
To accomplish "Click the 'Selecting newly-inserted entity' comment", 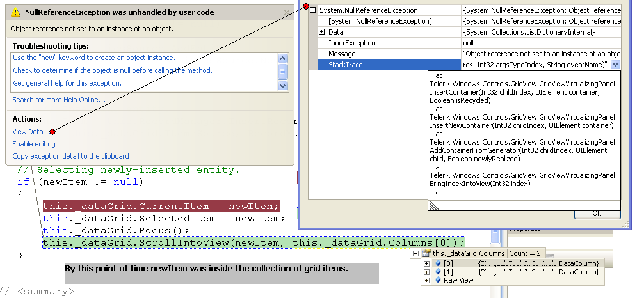I will [128, 170].
